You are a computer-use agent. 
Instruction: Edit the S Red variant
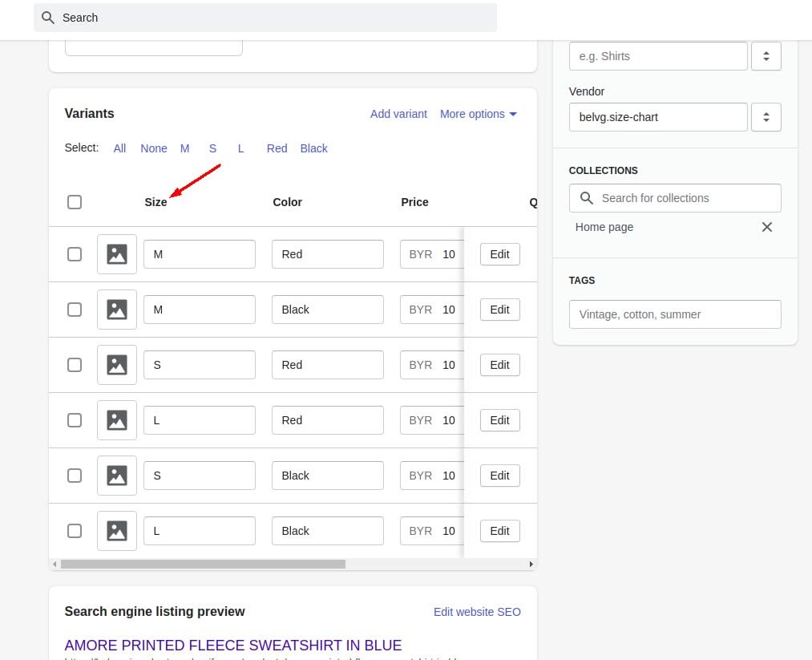[x=499, y=365]
